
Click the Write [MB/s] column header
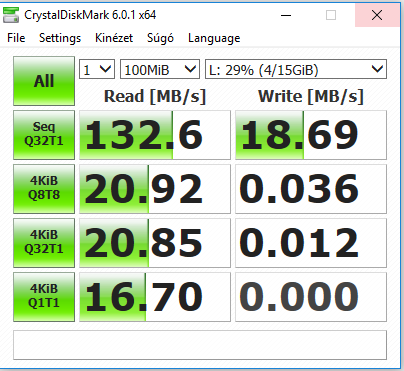311,96
